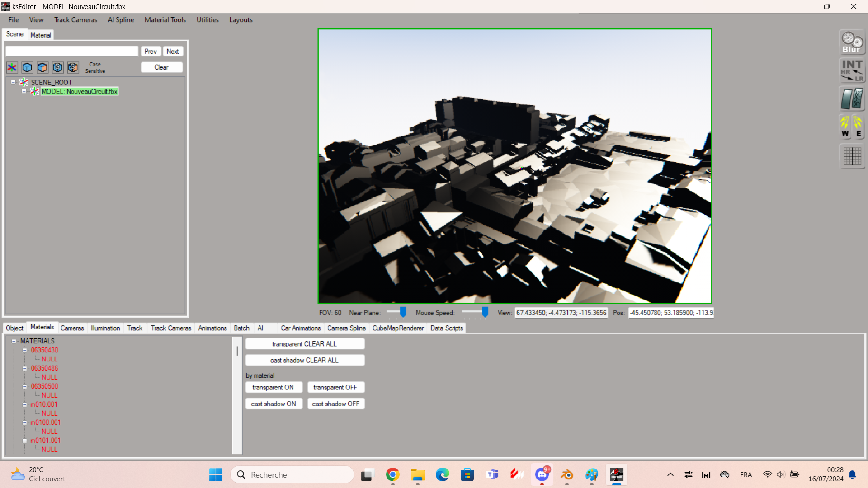Toggle the blue-orange cube filter
Viewport: 868px width, 488px height.
pos(42,68)
